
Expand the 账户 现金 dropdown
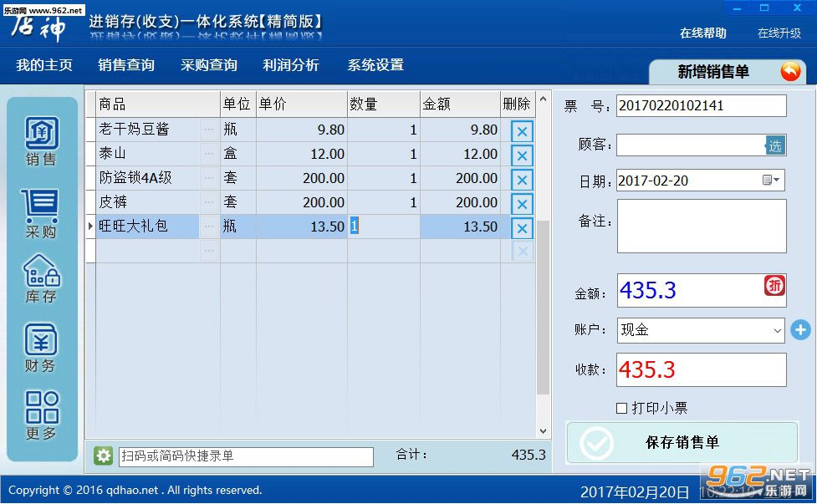[777, 331]
